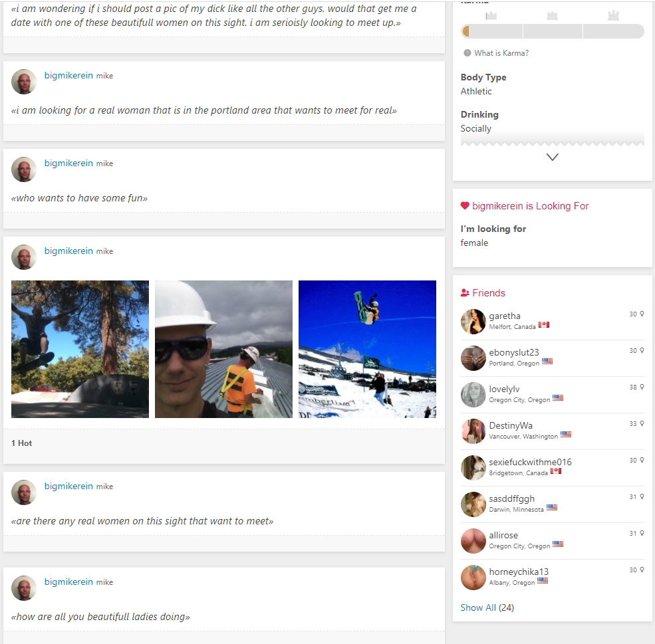The height and width of the screenshot is (644, 655).
Task: Click the middle crown icon above Karma bar
Action: [x=552, y=16]
